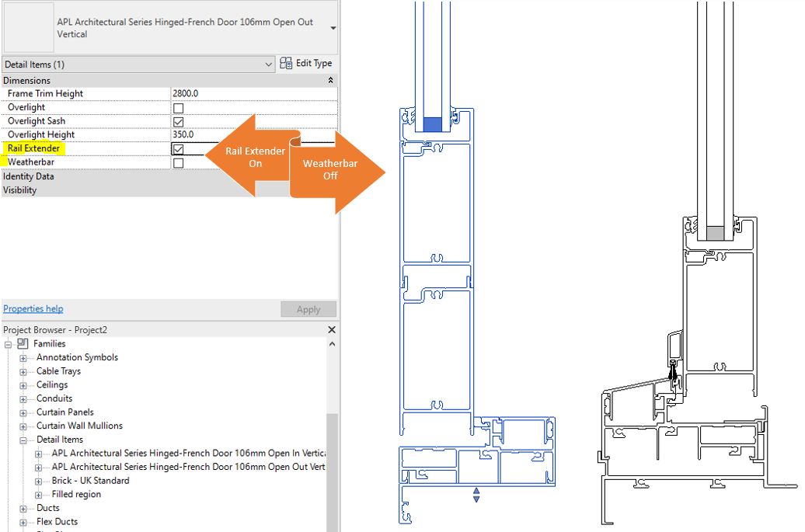Uncheck the Overlight Sash checkbox
This screenshot has width=805, height=532.
(x=178, y=122)
